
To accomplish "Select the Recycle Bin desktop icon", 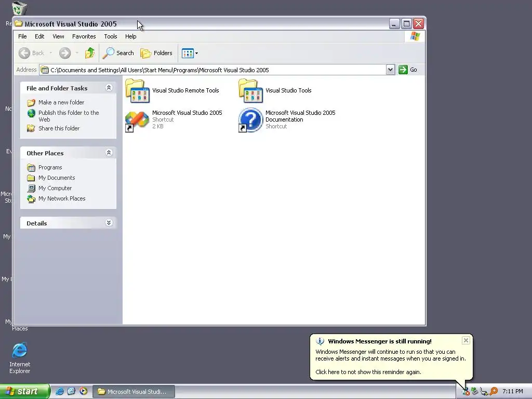I will click(19, 8).
